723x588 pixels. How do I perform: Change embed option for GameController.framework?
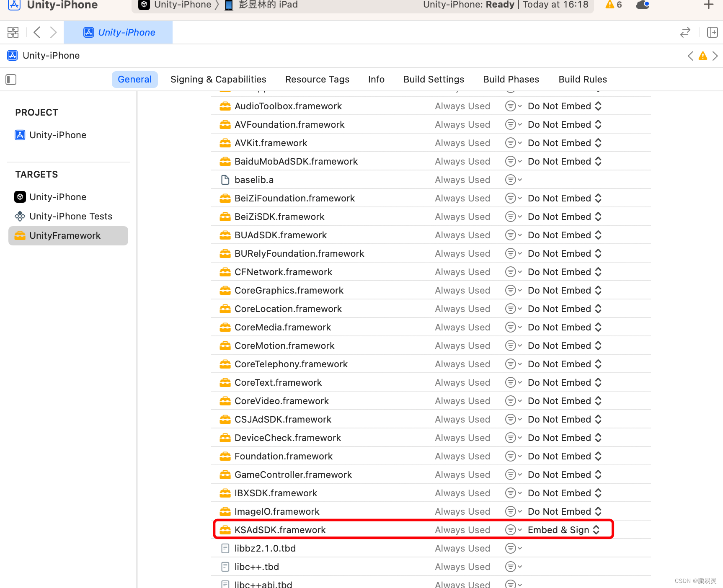pyautogui.click(x=565, y=475)
